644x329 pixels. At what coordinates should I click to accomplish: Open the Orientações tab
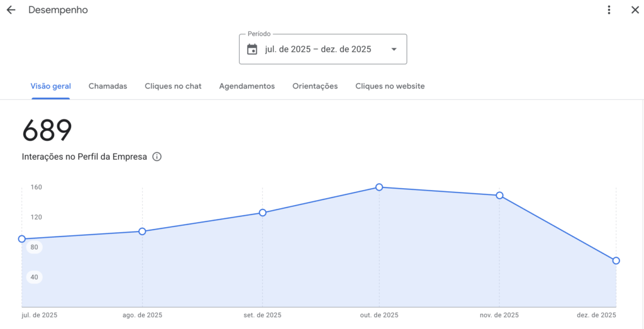click(x=315, y=86)
